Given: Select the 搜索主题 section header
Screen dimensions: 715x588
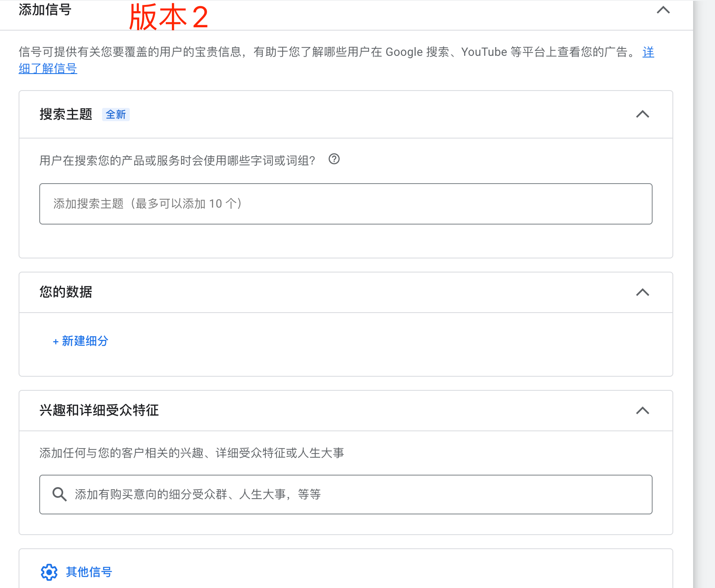Looking at the screenshot, I should click(66, 114).
